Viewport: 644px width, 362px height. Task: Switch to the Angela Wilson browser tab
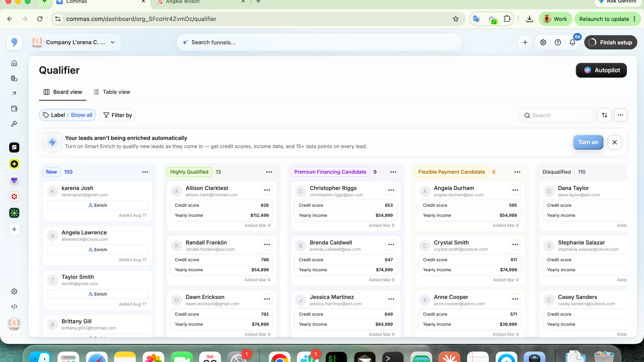point(201,2)
